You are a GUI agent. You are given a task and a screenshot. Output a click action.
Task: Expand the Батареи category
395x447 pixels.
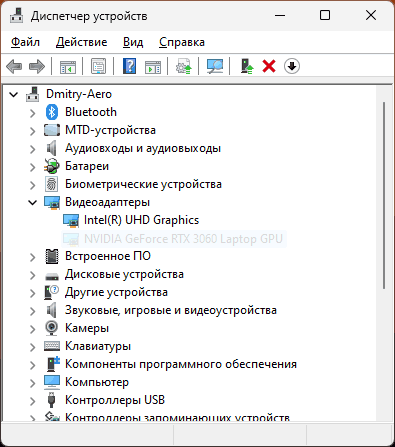[32, 167]
